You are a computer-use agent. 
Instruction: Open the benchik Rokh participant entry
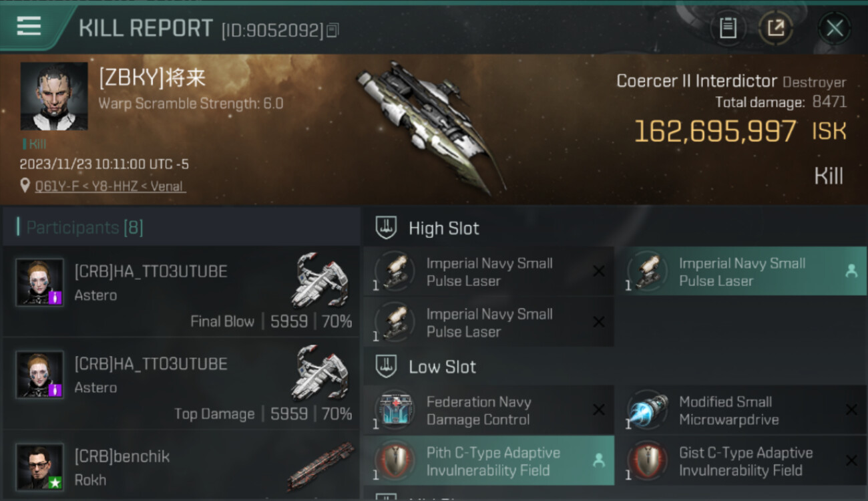click(x=182, y=466)
